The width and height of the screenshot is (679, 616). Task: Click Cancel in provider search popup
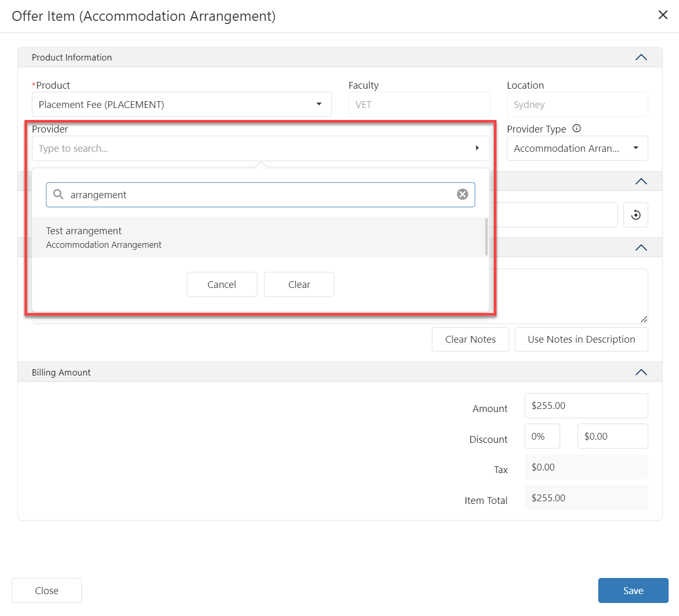point(222,284)
